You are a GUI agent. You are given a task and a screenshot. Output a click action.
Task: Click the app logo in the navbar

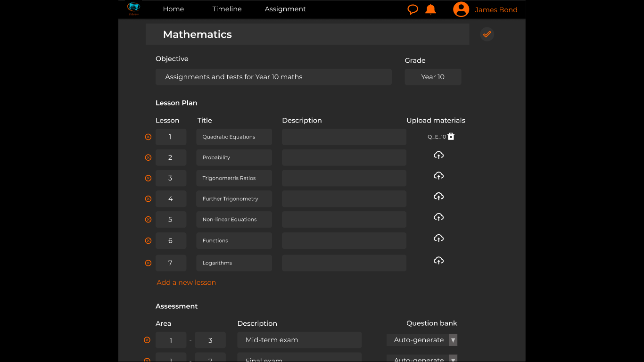click(x=133, y=8)
